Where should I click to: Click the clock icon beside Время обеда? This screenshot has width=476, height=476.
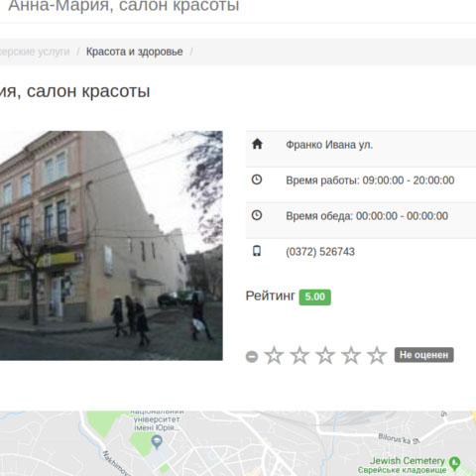tap(257, 215)
